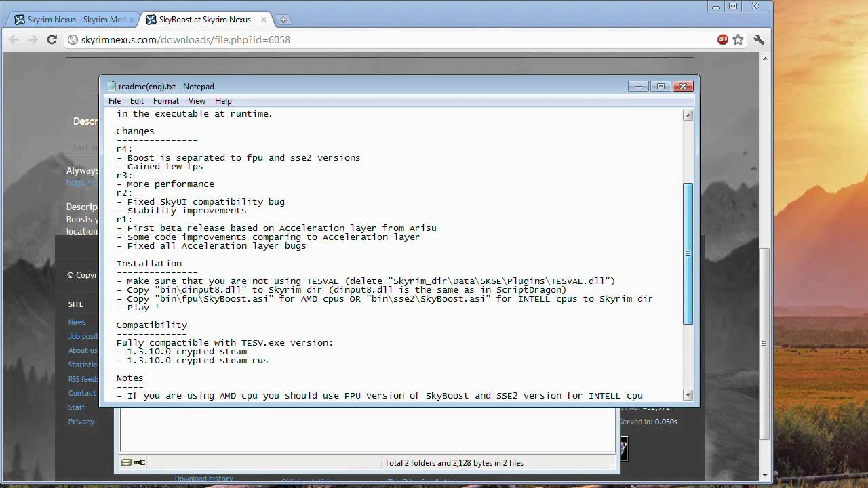Screen dimensions: 868x488
Task: Click the drive icon in archive status bar
Action: pos(126,462)
